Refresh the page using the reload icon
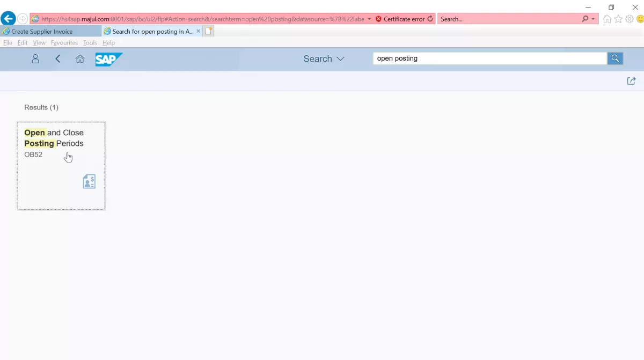The height and width of the screenshot is (360, 644). 430,19
